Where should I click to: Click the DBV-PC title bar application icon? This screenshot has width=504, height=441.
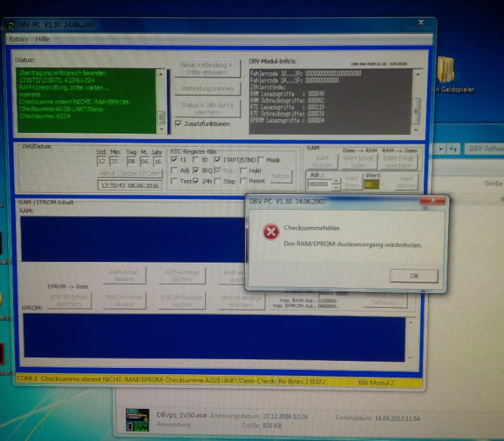pos(11,26)
